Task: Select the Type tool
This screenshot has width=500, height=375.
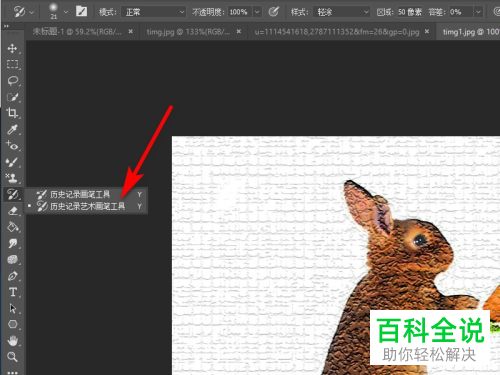Action: (12, 292)
